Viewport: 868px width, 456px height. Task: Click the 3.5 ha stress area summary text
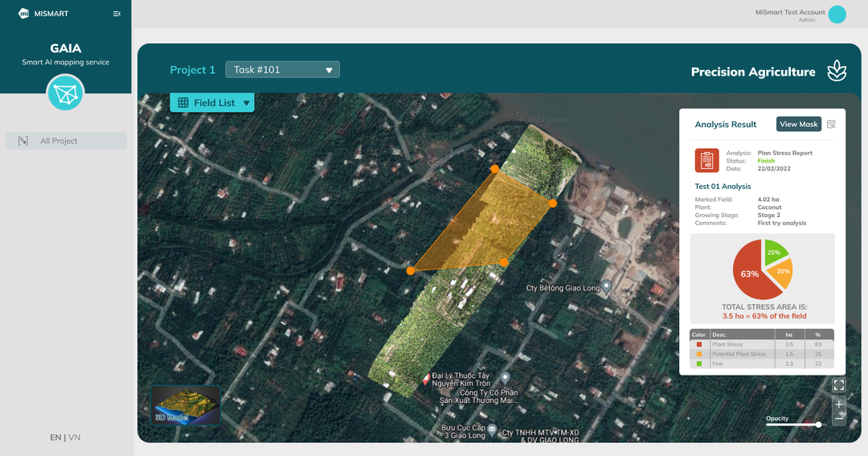coord(764,316)
